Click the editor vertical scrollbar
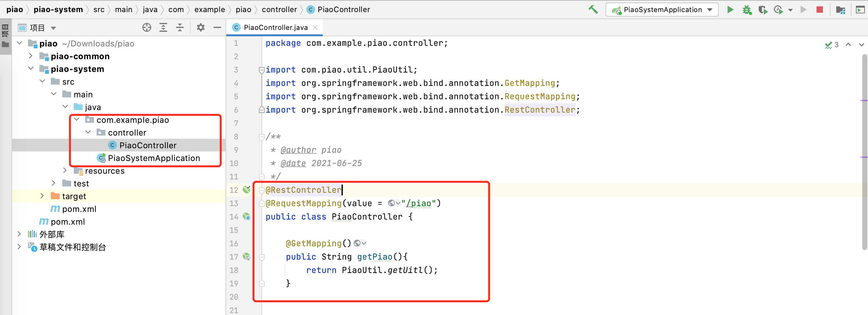The height and width of the screenshot is (315, 868). [x=864, y=152]
